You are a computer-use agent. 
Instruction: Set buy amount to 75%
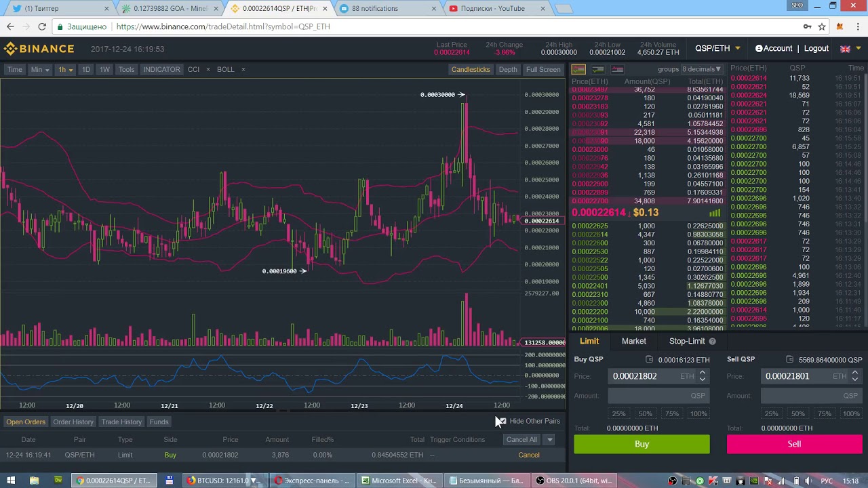(x=671, y=413)
